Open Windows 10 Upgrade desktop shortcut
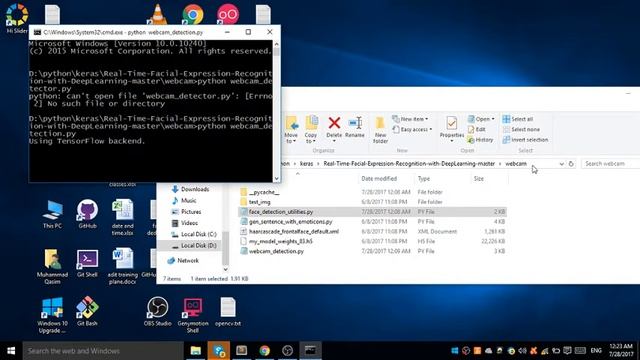The image size is (640, 360). (52, 315)
